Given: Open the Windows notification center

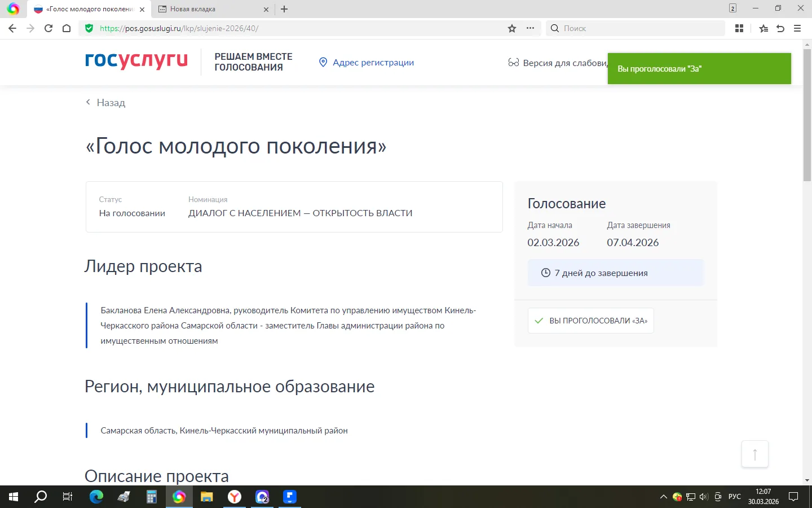Looking at the screenshot, I should point(793,497).
